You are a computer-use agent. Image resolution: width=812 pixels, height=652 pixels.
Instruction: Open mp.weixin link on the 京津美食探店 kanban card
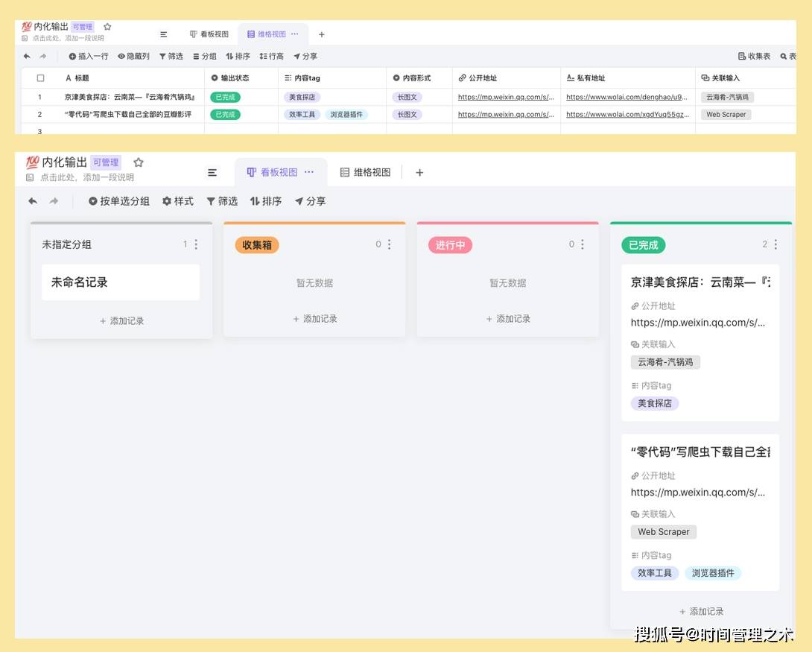click(697, 323)
